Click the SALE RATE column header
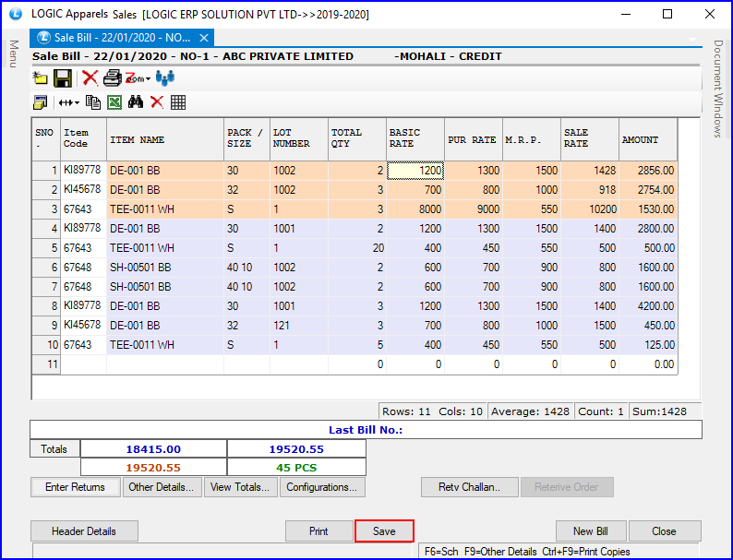 click(x=590, y=139)
